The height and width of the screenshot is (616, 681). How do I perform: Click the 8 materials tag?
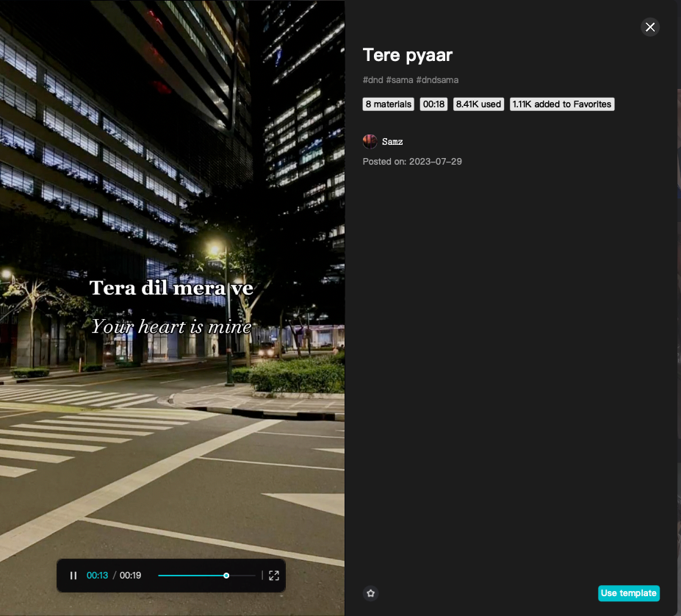(x=389, y=104)
